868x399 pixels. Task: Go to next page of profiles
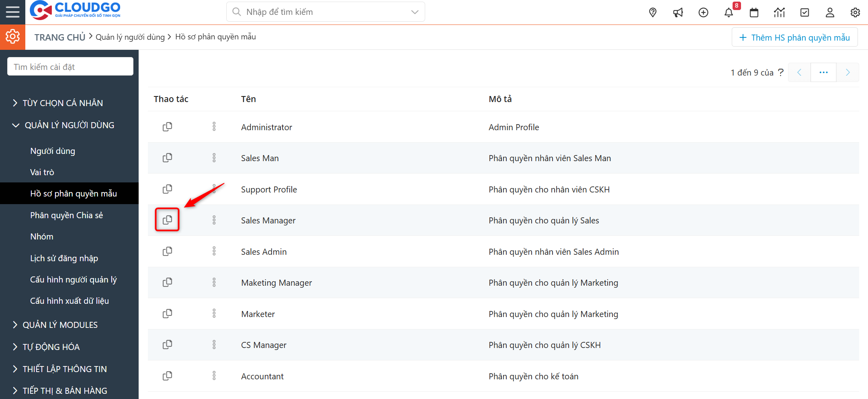(x=848, y=72)
